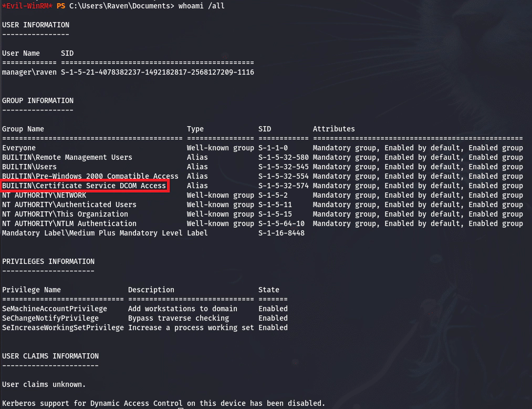Click the GROUP INFORMATION heading
This screenshot has height=409, width=532.
[38, 100]
